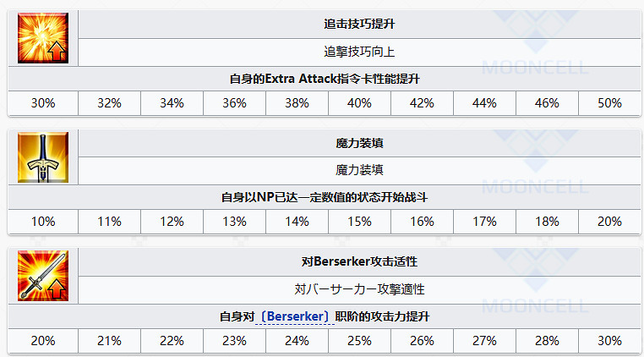Click the NP starting charge effect description
Screen dimensions: 644x357
(x=325, y=197)
